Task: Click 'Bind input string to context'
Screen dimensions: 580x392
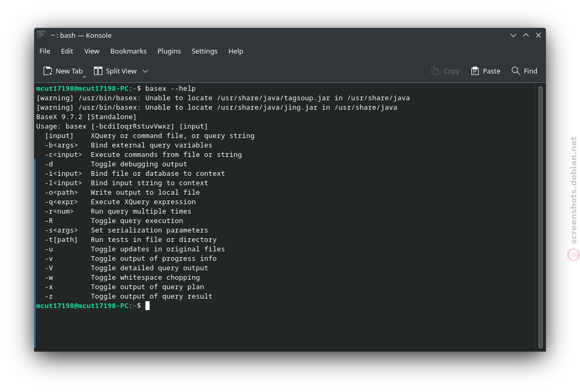Action: (x=150, y=183)
